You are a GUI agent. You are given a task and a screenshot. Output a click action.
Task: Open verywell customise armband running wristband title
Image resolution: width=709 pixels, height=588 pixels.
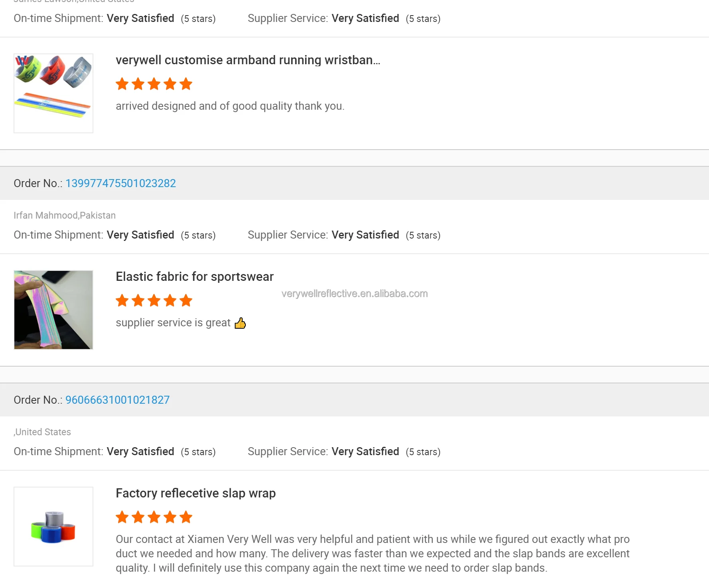pos(248,60)
